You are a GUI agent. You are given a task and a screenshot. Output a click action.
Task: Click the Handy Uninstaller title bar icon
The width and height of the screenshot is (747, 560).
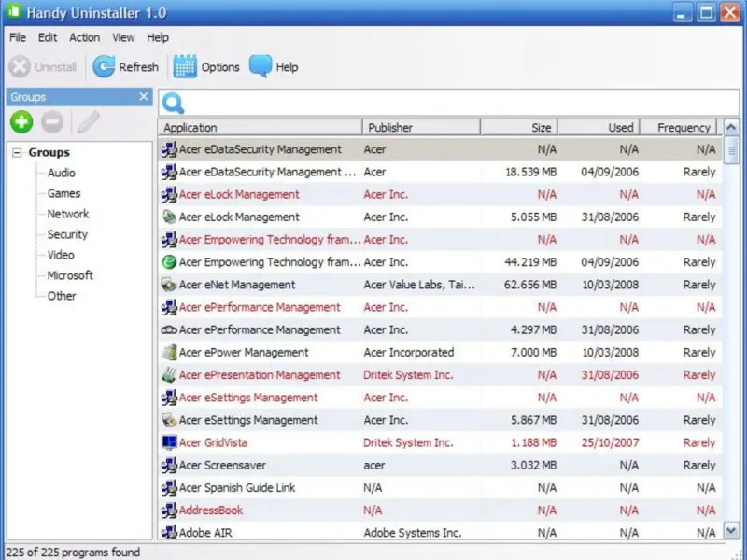pyautogui.click(x=14, y=11)
